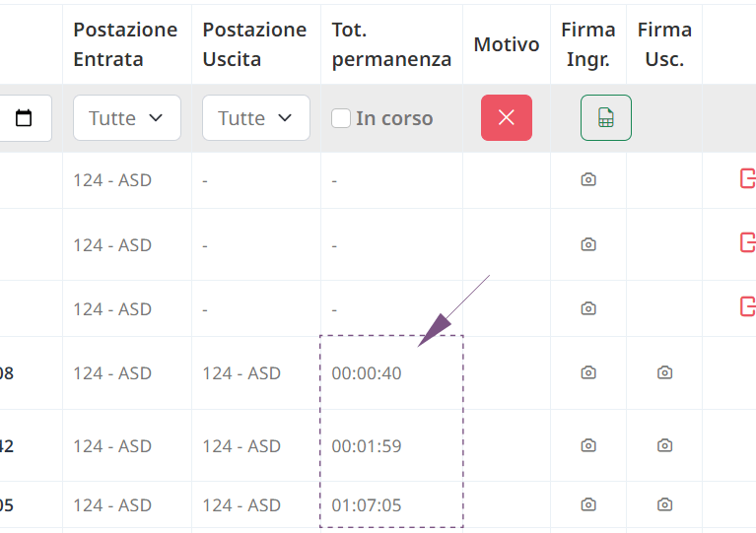
Task: View entry signature photo in third row
Action: coord(588,308)
